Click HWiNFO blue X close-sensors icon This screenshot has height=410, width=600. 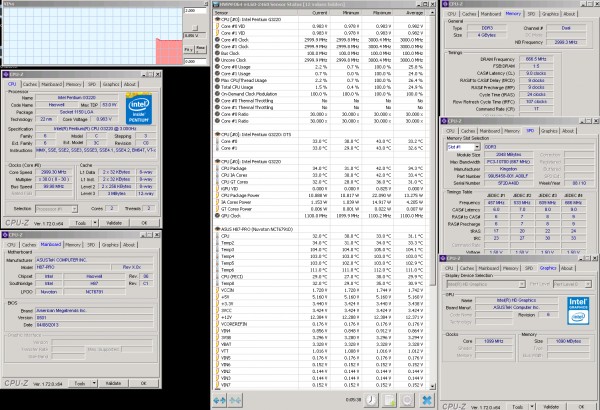(427, 400)
